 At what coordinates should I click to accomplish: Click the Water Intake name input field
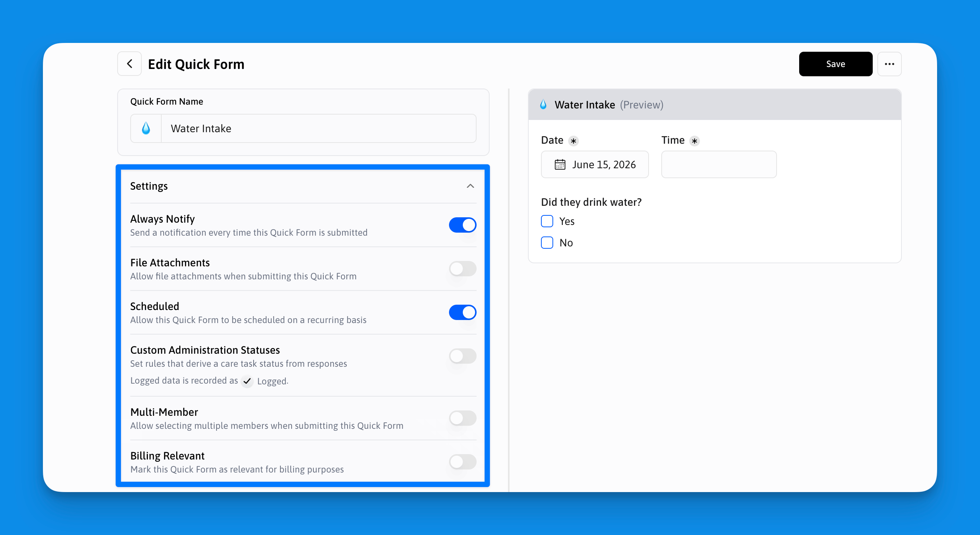[319, 128]
